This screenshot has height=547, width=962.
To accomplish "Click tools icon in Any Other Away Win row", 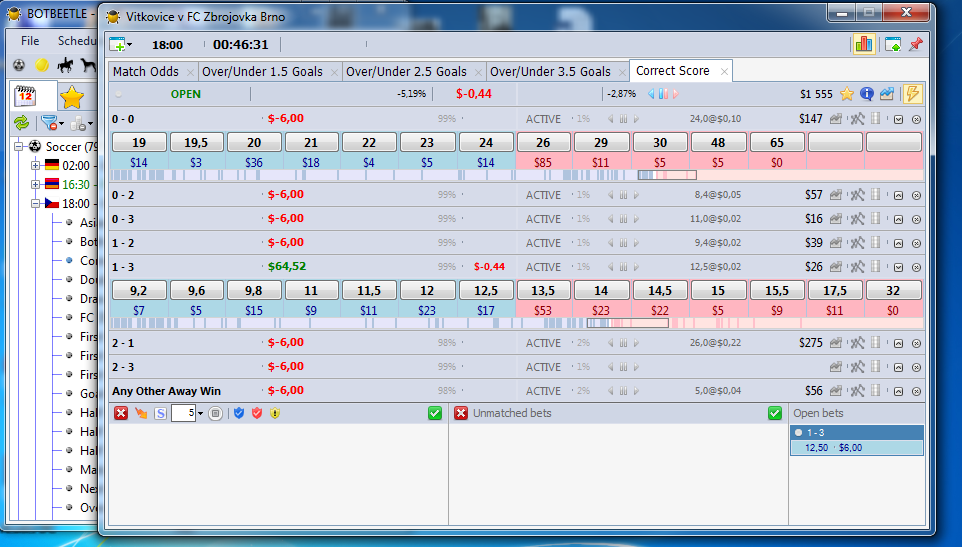I will (x=857, y=391).
